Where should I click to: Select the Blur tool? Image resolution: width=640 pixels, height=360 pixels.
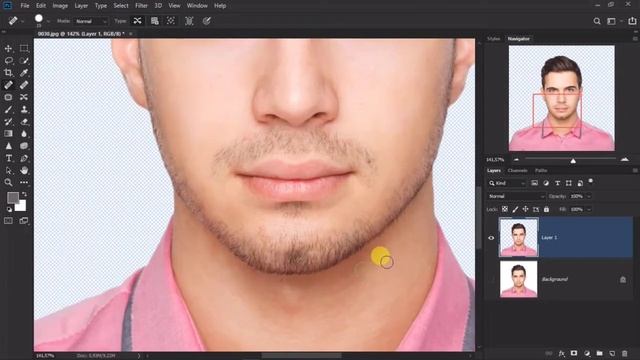point(24,133)
